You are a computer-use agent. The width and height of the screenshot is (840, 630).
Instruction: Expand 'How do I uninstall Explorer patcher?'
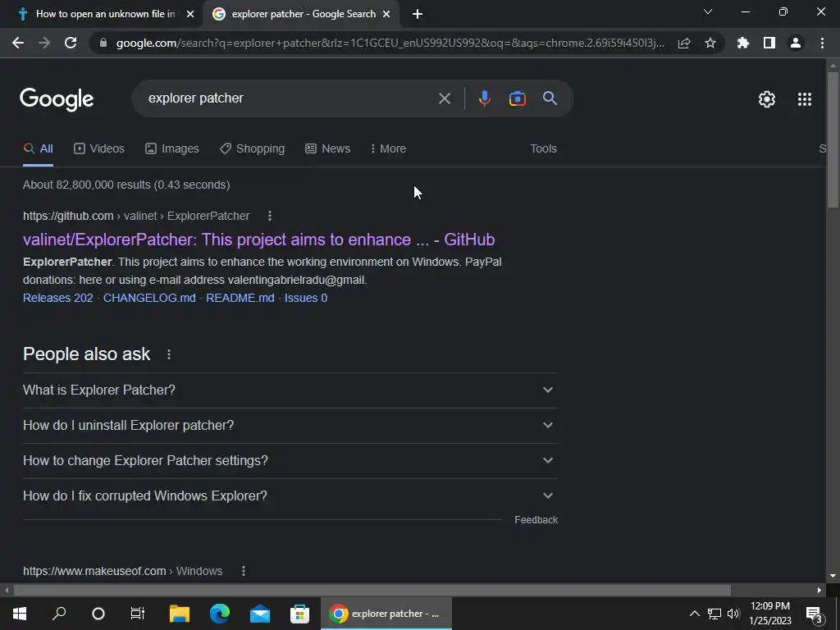tap(290, 426)
